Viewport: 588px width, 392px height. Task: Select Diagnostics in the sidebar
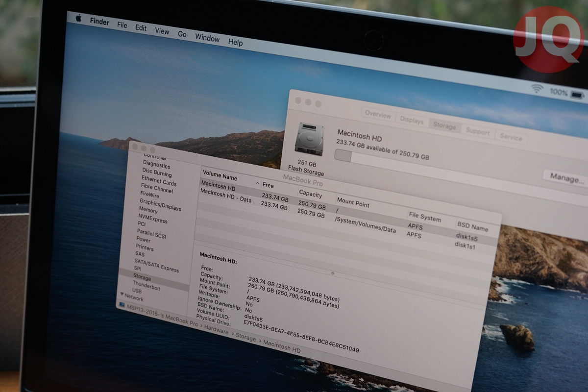[156, 165]
